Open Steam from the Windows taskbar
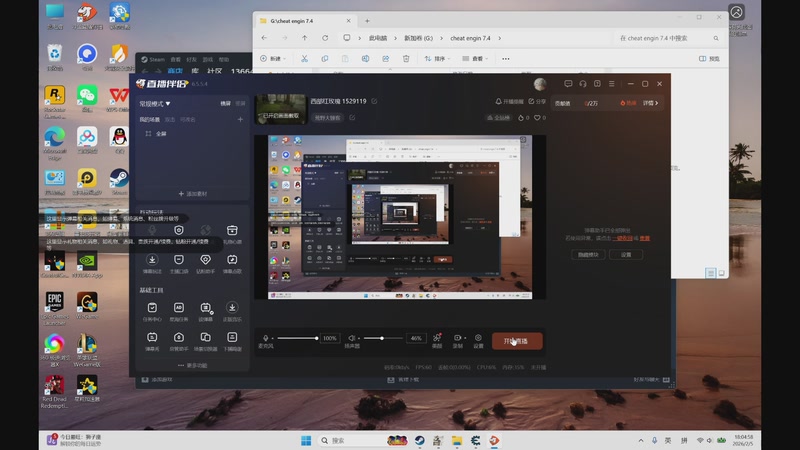 419,440
